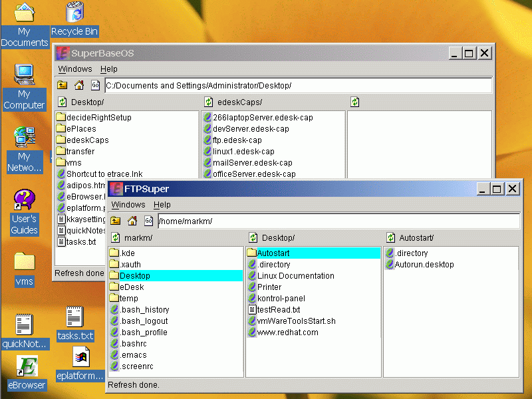This screenshot has width=532, height=399.
Task: Select the .kde folder in markm column
Action: pyautogui.click(x=127, y=253)
